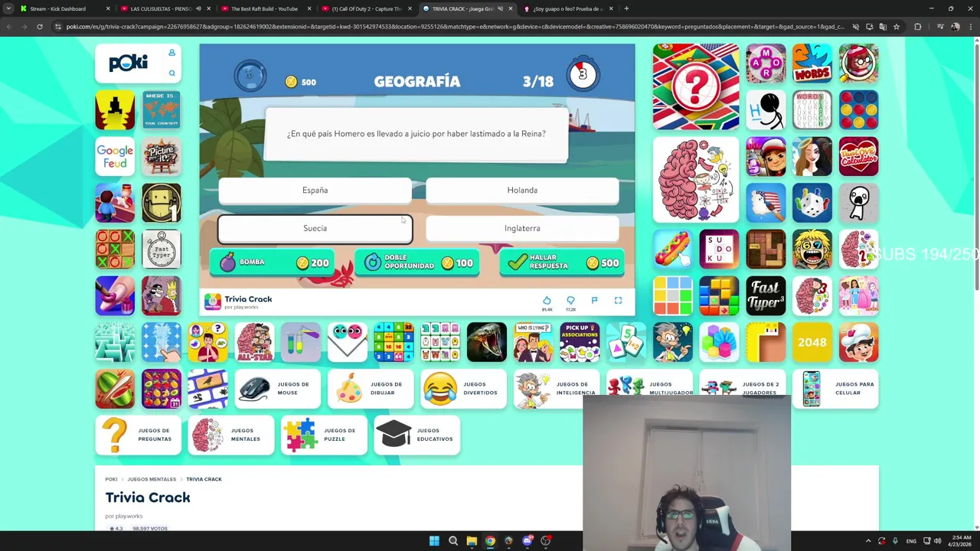Viewport: 980px width, 551px height.
Task: Open the Juegos Educativos category
Action: [x=417, y=435]
